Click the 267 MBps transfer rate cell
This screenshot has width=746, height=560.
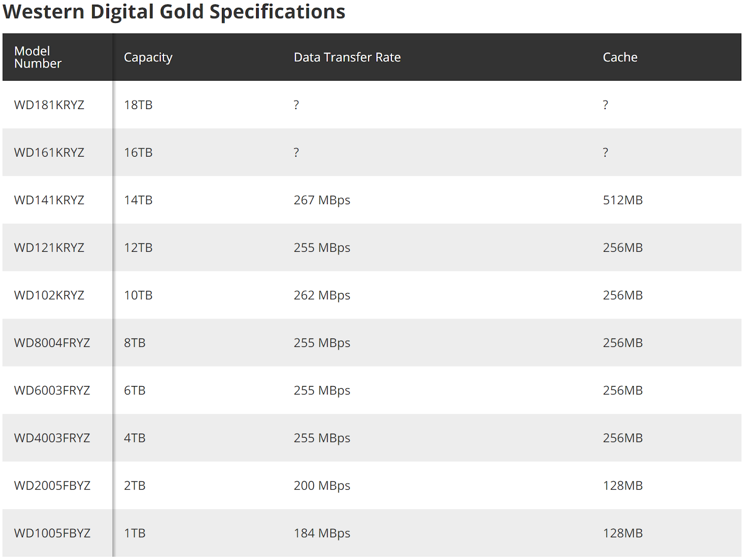(322, 200)
